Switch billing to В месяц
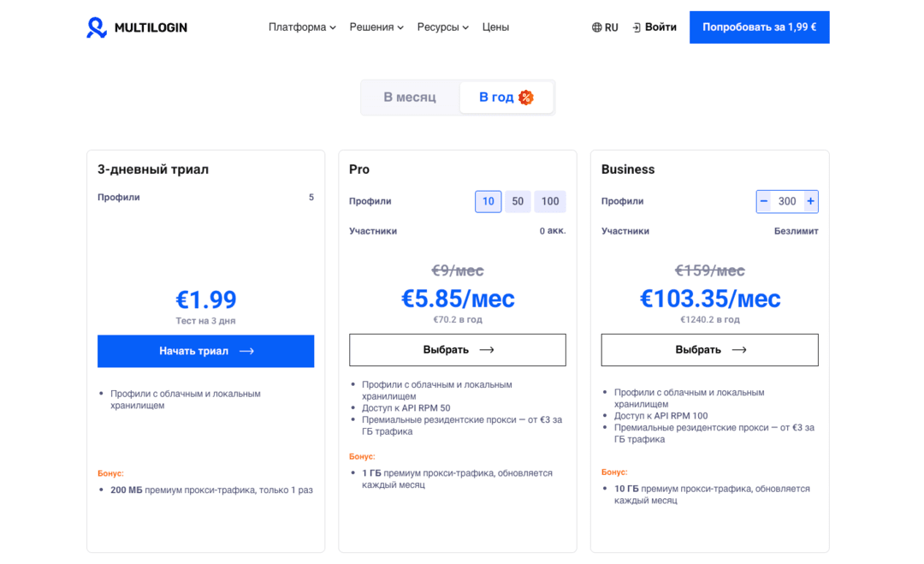 pyautogui.click(x=410, y=98)
